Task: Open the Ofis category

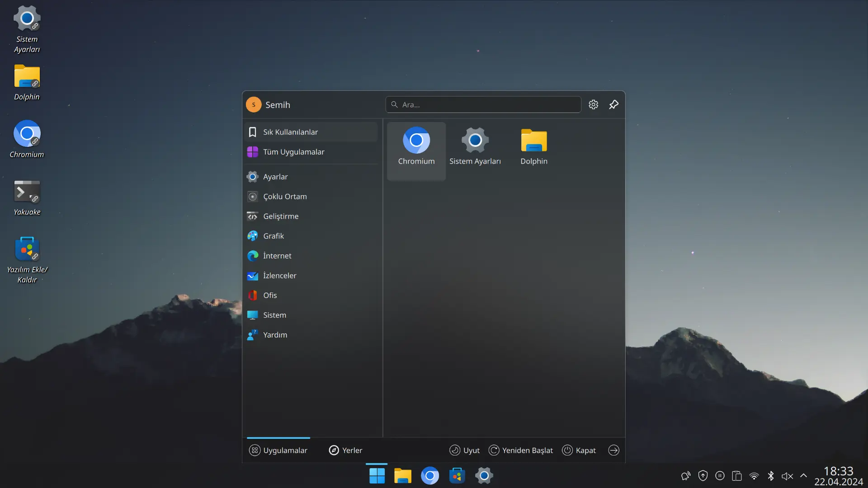Action: pos(311,295)
